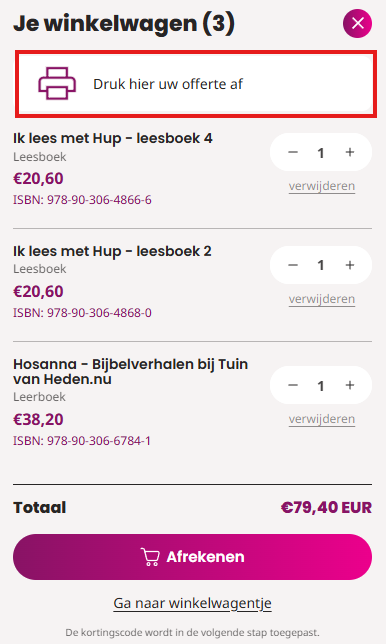
Task: Select quantity field of the Hosanna book
Action: click(321, 386)
